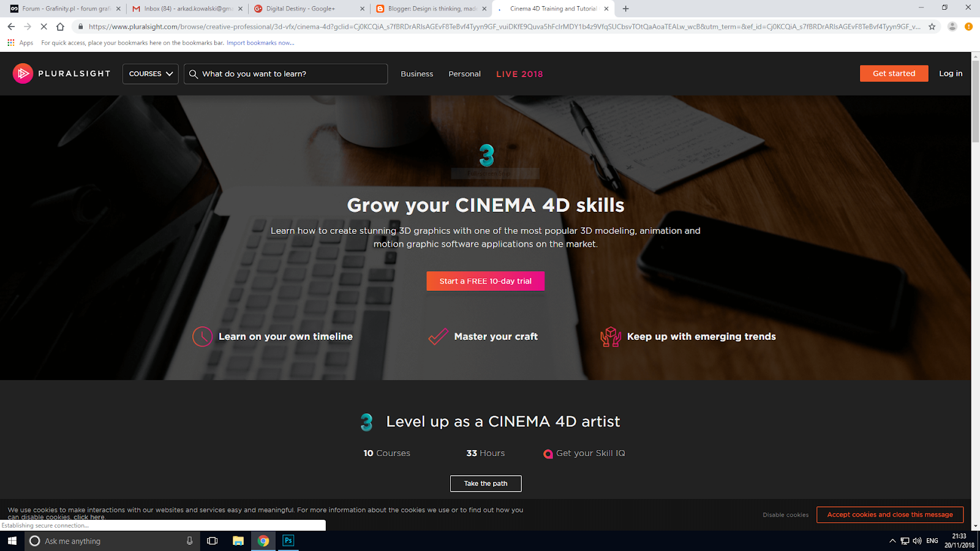980x551 pixels.
Task: Open the COURSES dropdown menu
Action: pos(151,73)
